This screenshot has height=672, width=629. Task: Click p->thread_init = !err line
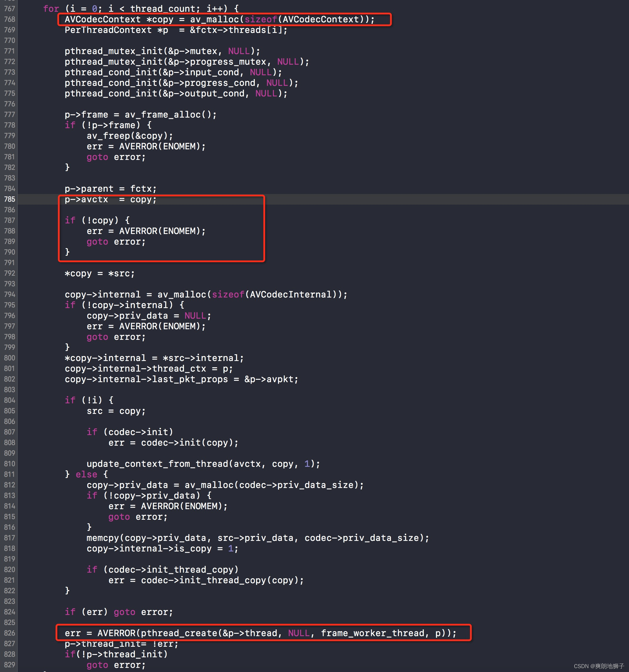tap(122, 643)
